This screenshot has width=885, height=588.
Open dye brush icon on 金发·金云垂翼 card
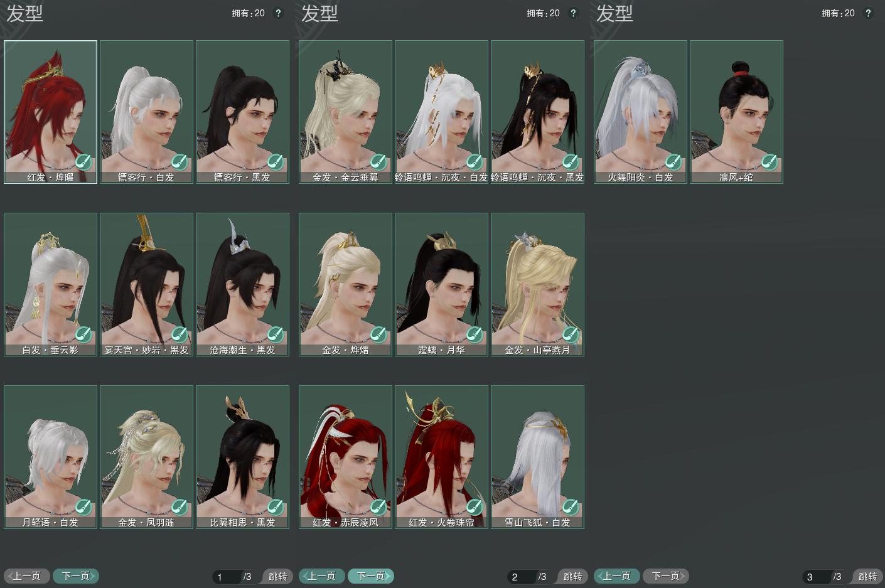[378, 162]
